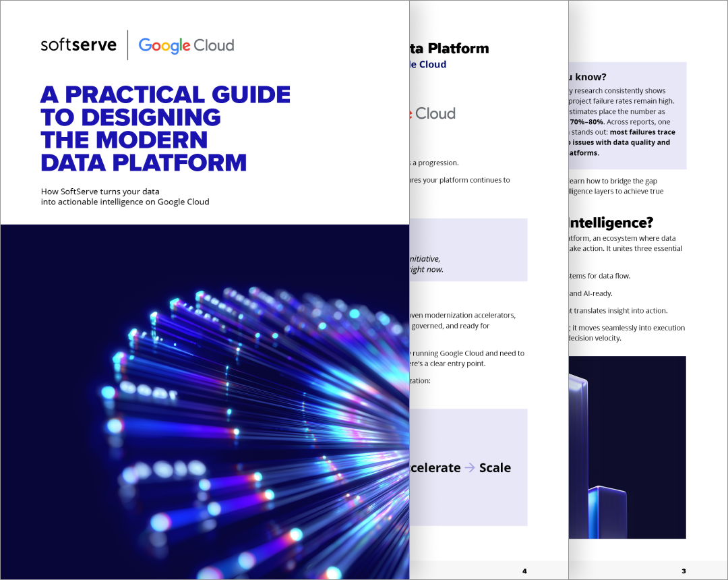Click the multicolor Google 'G' in the logo

[145, 46]
